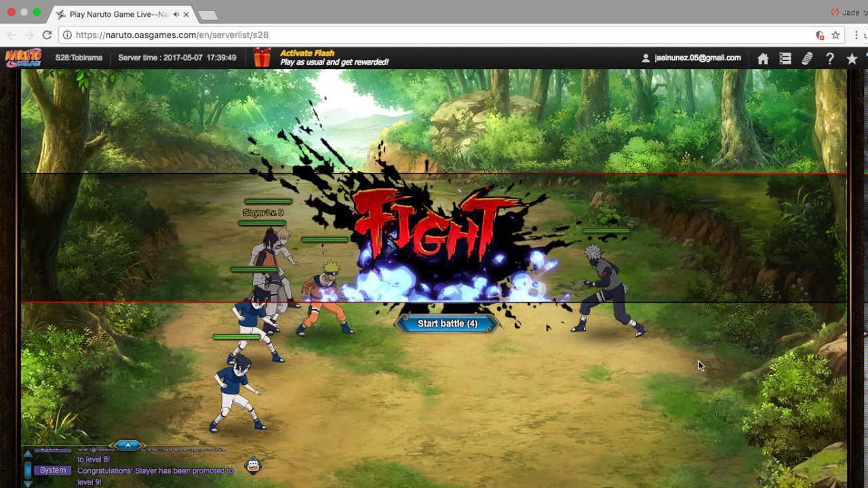Click the Activate Flash promo text

click(x=334, y=58)
